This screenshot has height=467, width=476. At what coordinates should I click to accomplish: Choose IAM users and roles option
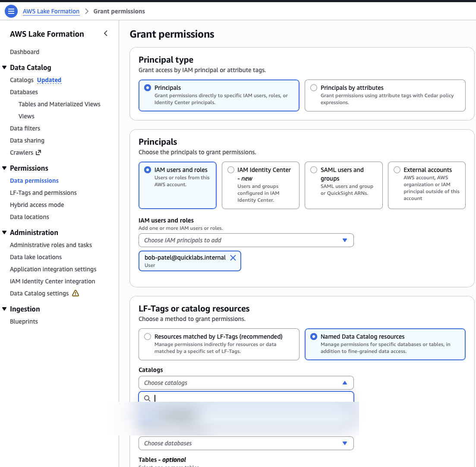tap(178, 185)
